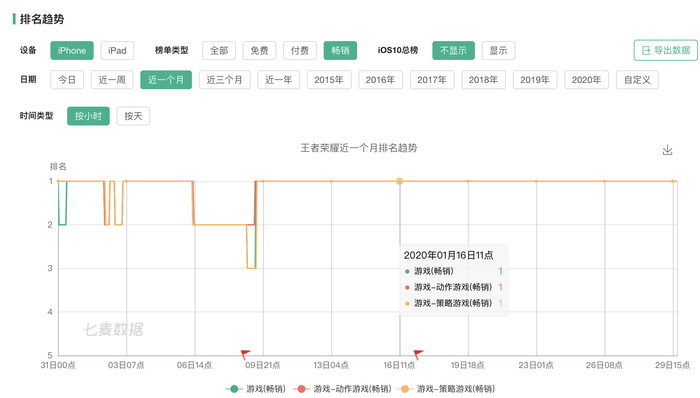Image resolution: width=700 pixels, height=398 pixels.
Task: Show 2017年 ranking data
Action: coord(432,80)
